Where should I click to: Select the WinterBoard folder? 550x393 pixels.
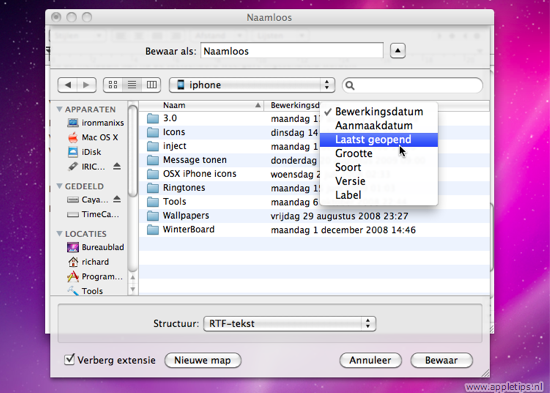tap(181, 229)
